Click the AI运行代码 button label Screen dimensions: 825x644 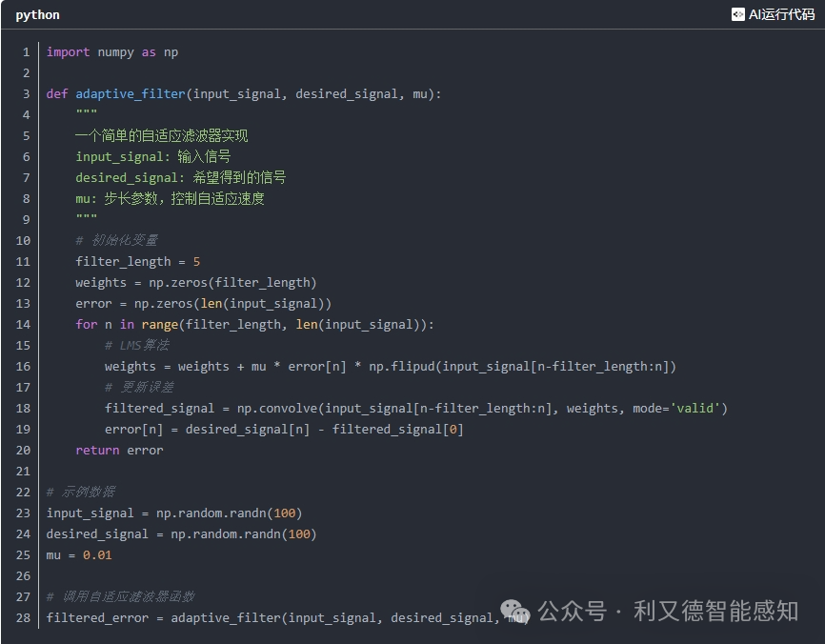[x=781, y=14]
